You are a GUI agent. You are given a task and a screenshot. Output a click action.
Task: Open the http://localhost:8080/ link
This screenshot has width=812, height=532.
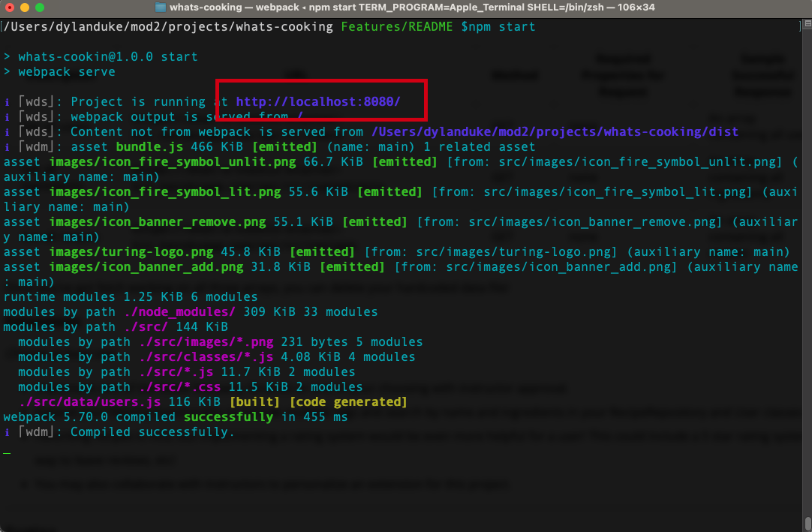(x=318, y=101)
